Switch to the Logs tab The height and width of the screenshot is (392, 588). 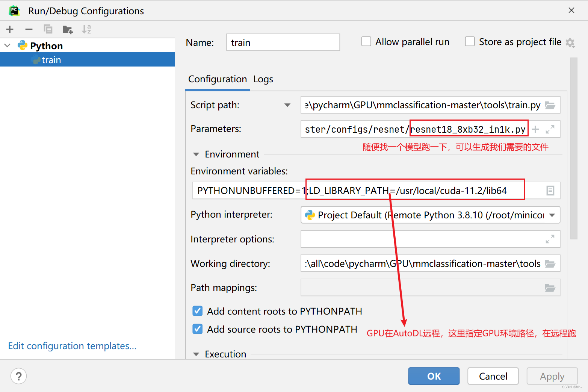pyautogui.click(x=263, y=79)
